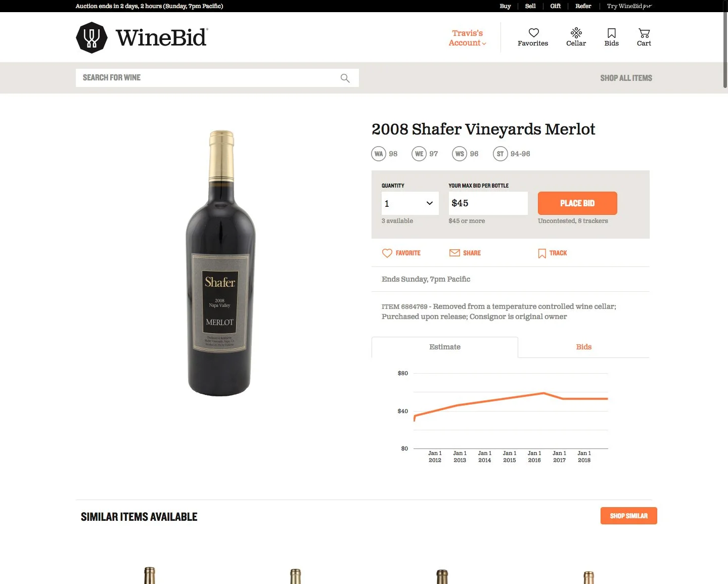
Task: Click the Place Bid button
Action: 577,203
